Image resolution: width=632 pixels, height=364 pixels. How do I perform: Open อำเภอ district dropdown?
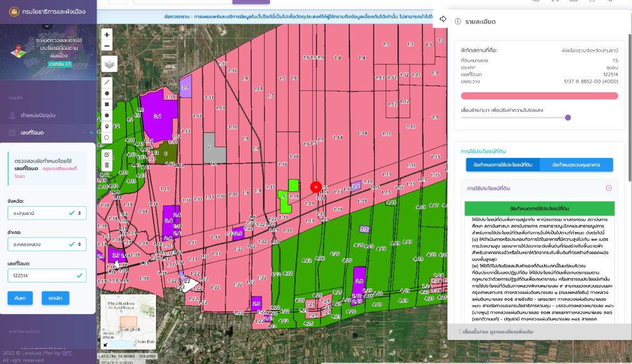[x=47, y=245]
